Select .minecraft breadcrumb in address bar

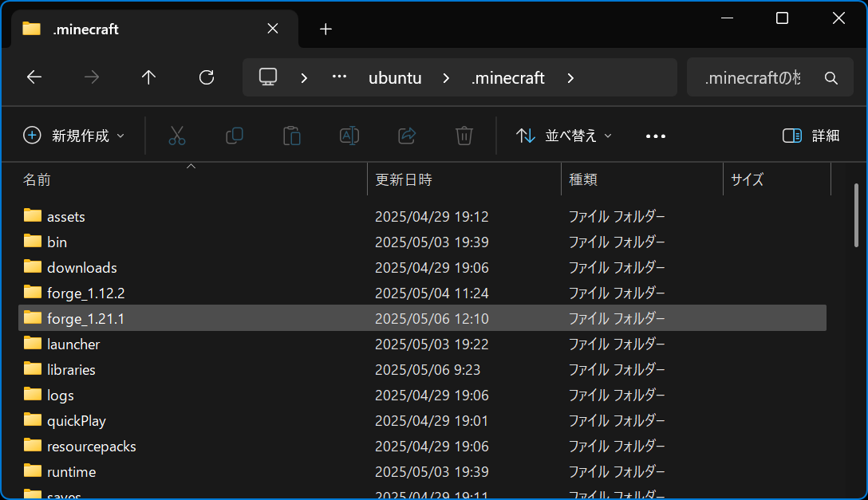508,78
